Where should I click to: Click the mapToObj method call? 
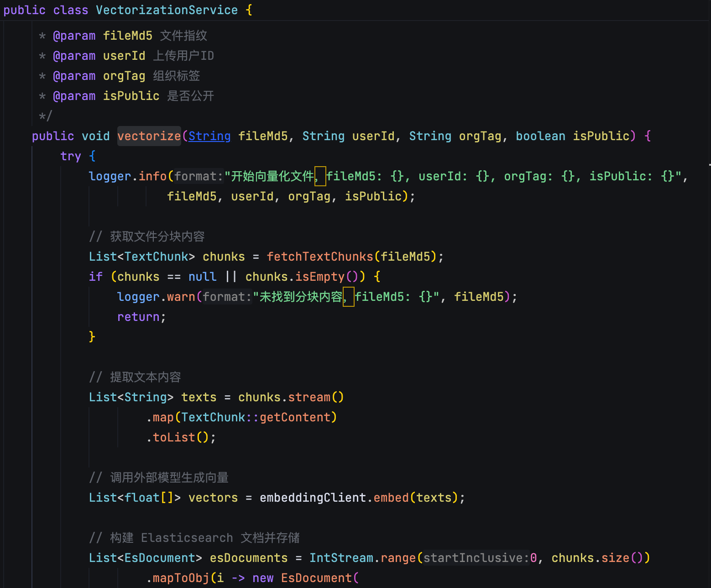click(181, 578)
